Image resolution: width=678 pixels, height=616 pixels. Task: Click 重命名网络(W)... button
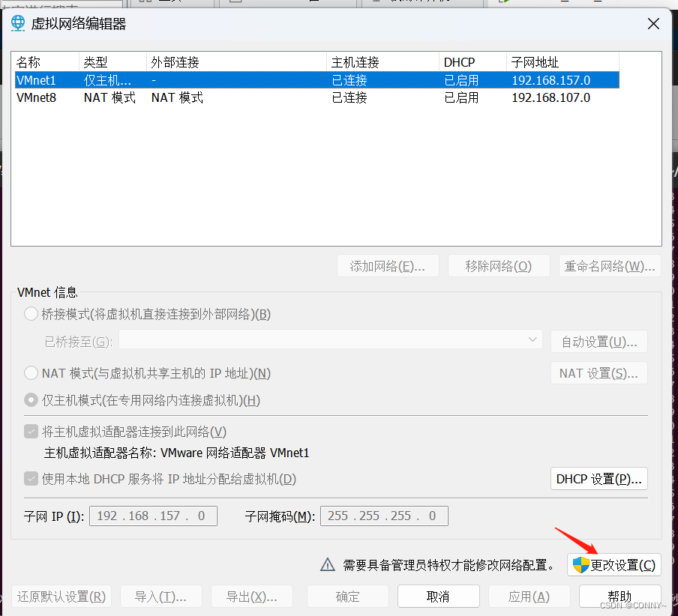(x=610, y=266)
